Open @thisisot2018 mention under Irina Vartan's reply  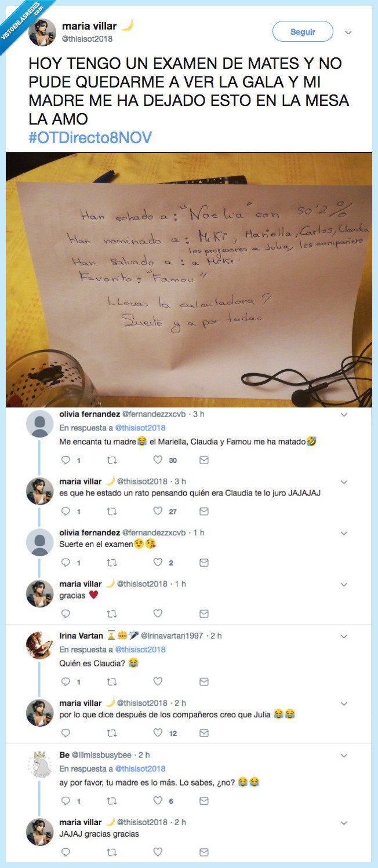tap(140, 650)
